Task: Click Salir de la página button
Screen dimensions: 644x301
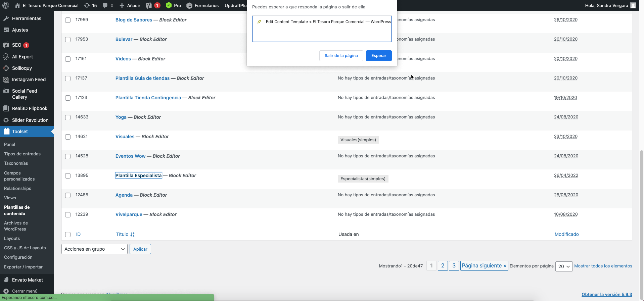Action: pyautogui.click(x=341, y=56)
